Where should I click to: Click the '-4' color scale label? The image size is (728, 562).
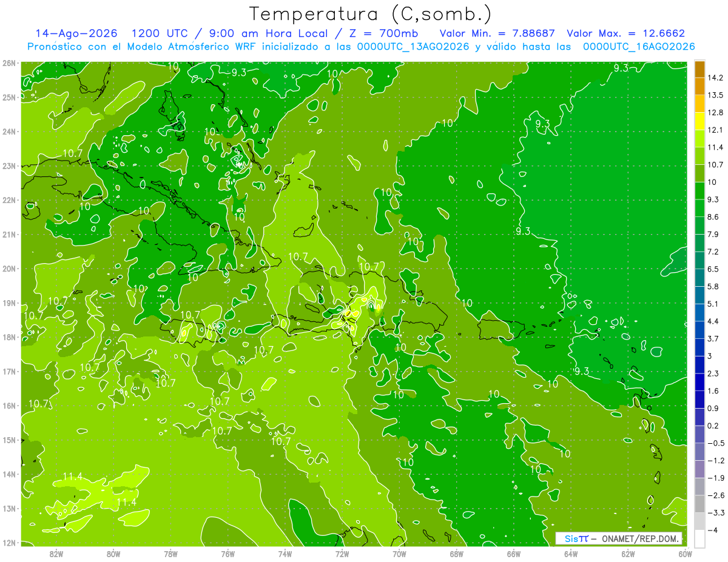tap(712, 530)
